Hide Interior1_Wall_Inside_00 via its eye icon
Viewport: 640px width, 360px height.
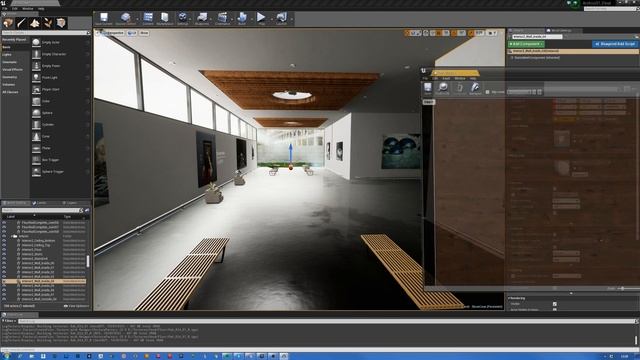[x=4, y=263]
